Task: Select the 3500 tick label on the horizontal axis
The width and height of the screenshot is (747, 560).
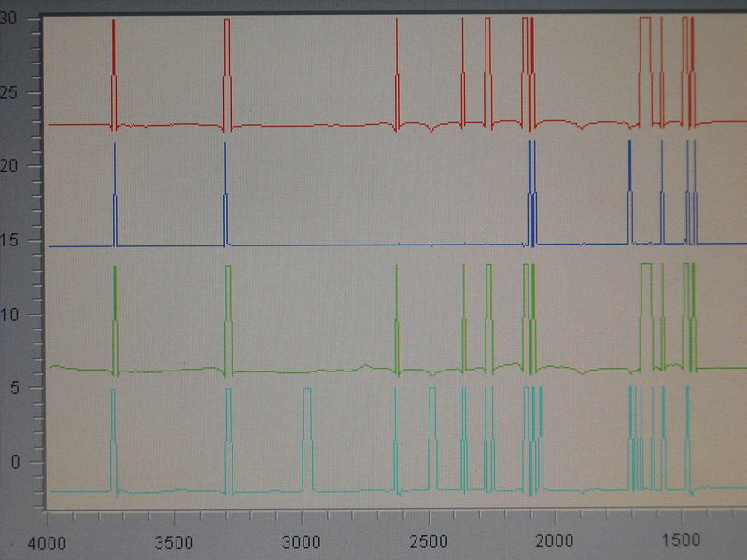Action: (x=174, y=541)
